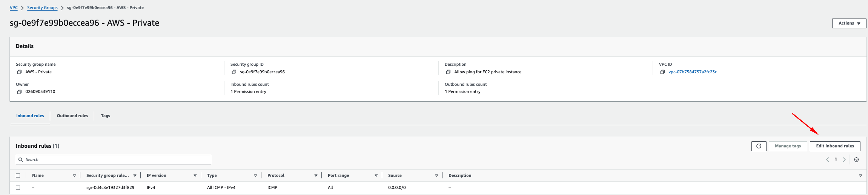Image resolution: width=868 pixels, height=195 pixels.
Task: Open the vpc-07b7584757a2fc23c link
Action: point(693,72)
